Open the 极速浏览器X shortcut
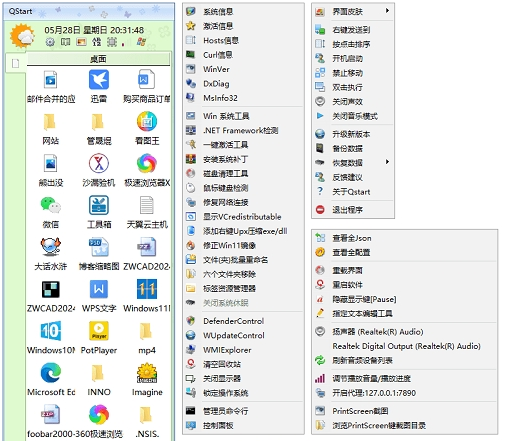Viewport: 514px width, 441px height. click(147, 170)
